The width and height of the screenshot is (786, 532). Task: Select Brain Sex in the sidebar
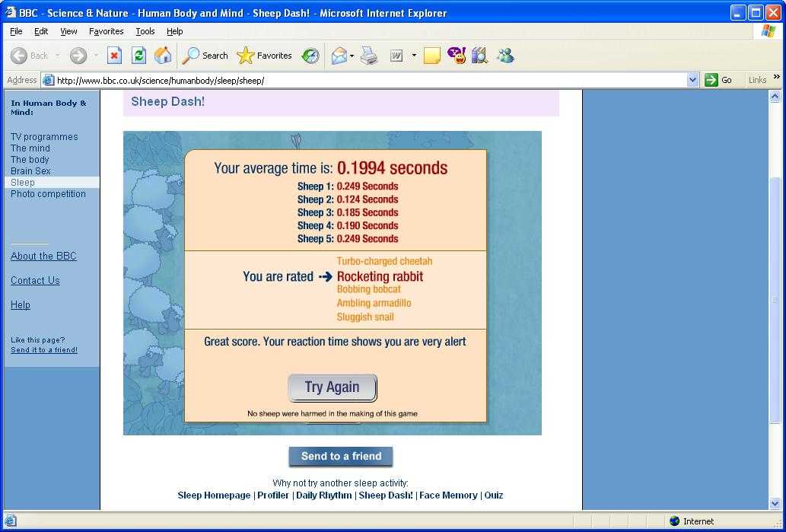point(30,171)
